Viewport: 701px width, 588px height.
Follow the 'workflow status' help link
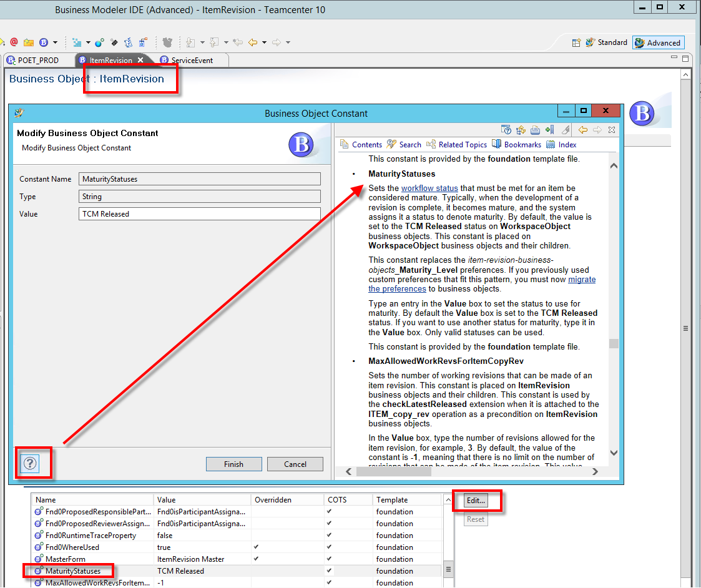(x=429, y=189)
